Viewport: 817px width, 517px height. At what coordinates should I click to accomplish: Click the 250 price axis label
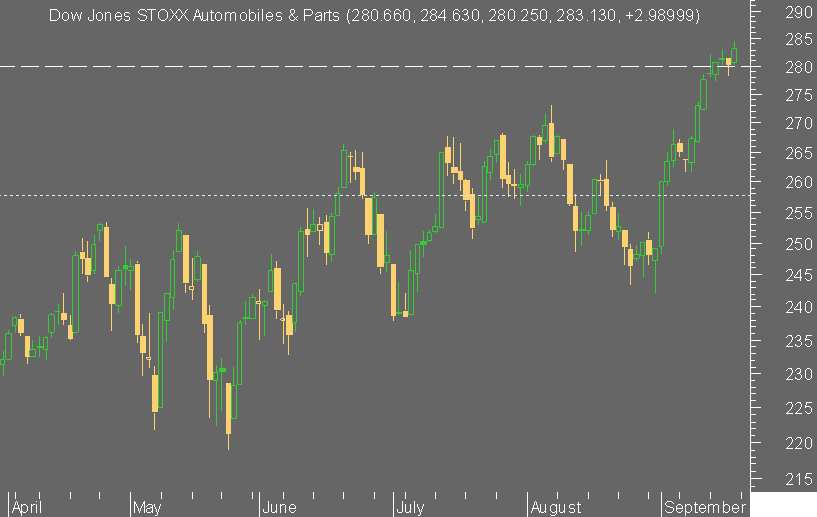click(799, 244)
